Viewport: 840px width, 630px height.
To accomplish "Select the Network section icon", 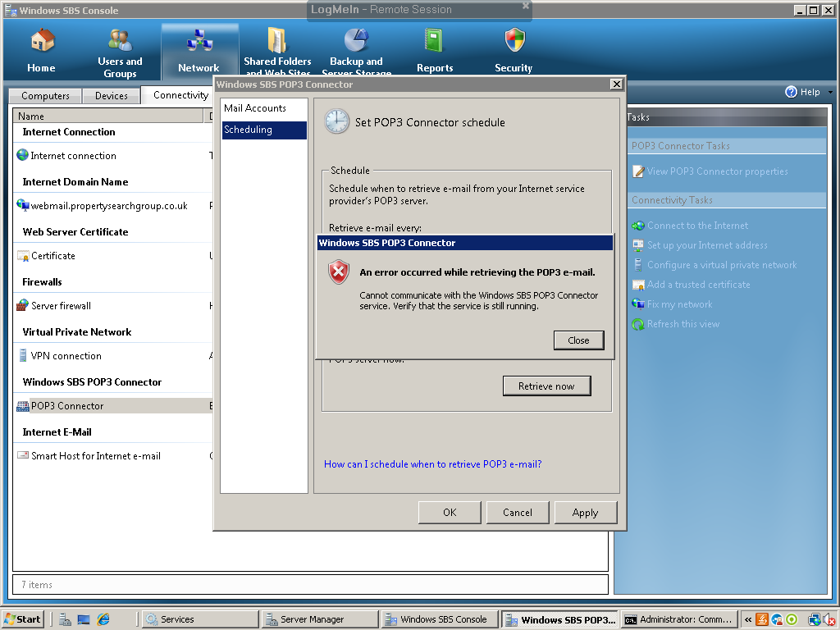I will pyautogui.click(x=199, y=41).
